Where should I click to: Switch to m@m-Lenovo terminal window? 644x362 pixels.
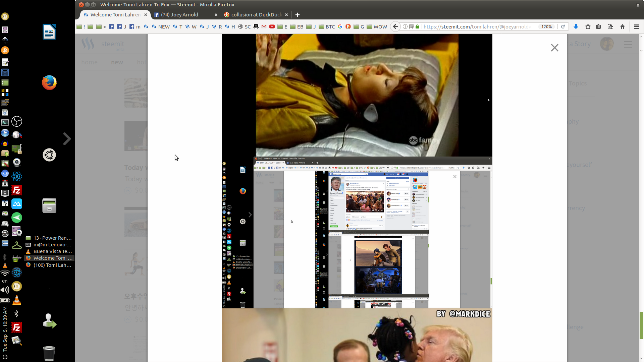pyautogui.click(x=49, y=245)
